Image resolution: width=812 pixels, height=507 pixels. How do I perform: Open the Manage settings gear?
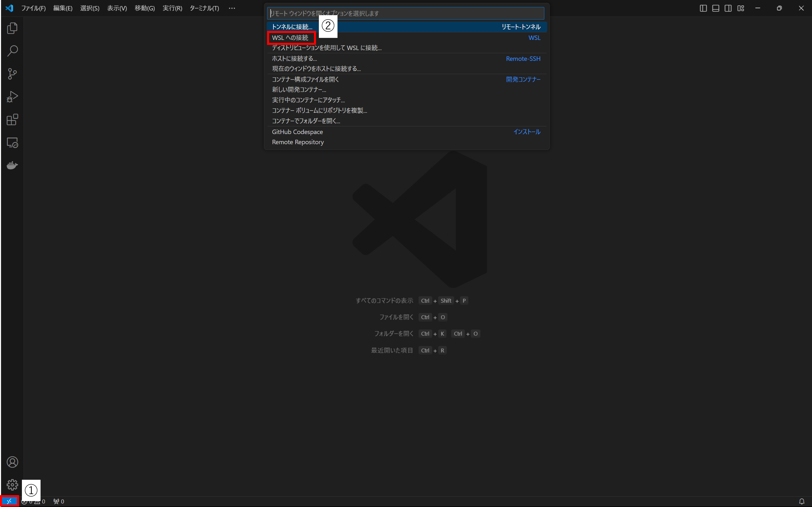click(x=12, y=484)
